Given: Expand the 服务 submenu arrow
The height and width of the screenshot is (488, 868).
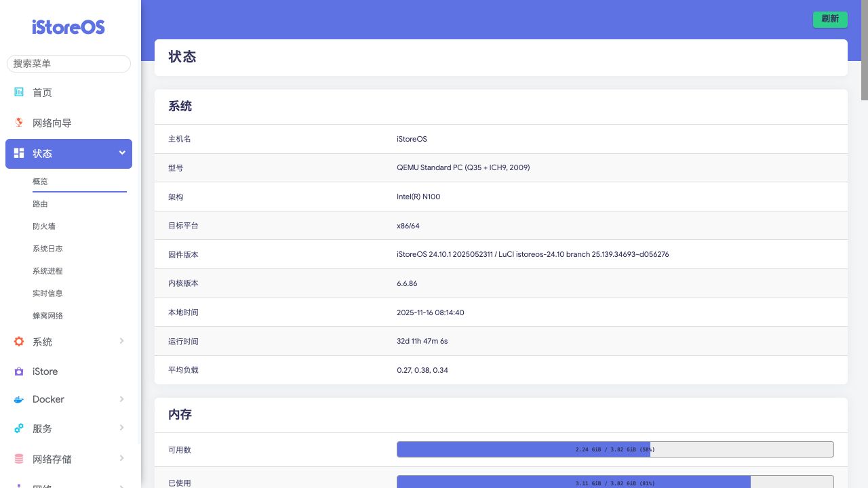Looking at the screenshot, I should [x=122, y=428].
